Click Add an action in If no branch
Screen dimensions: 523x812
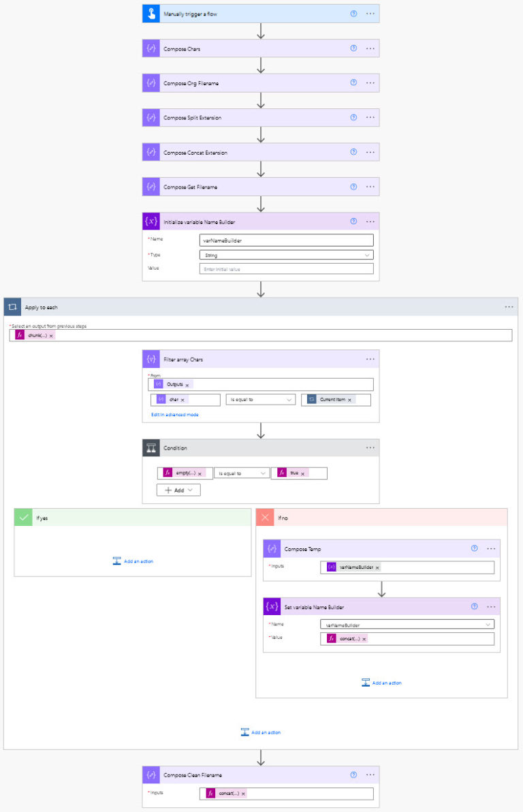[381, 683]
